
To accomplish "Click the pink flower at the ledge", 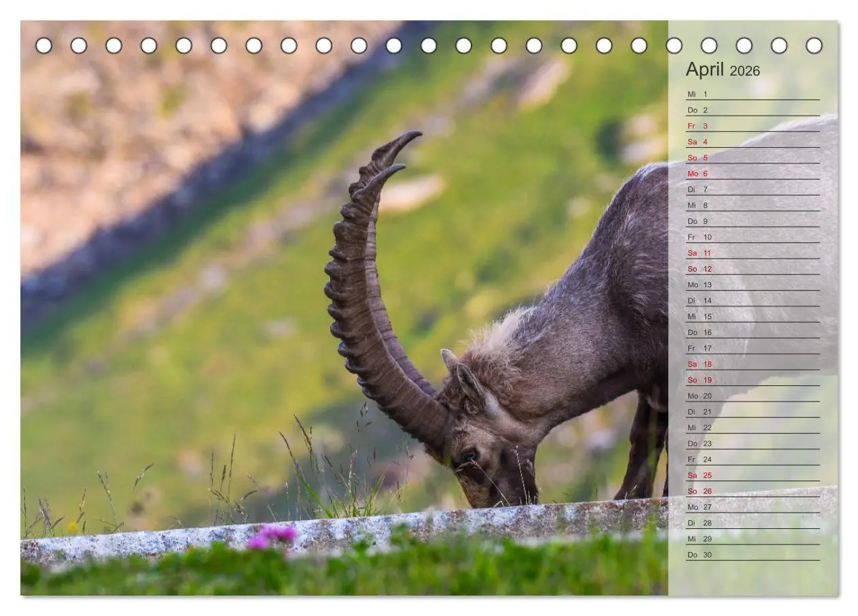I will tap(272, 536).
